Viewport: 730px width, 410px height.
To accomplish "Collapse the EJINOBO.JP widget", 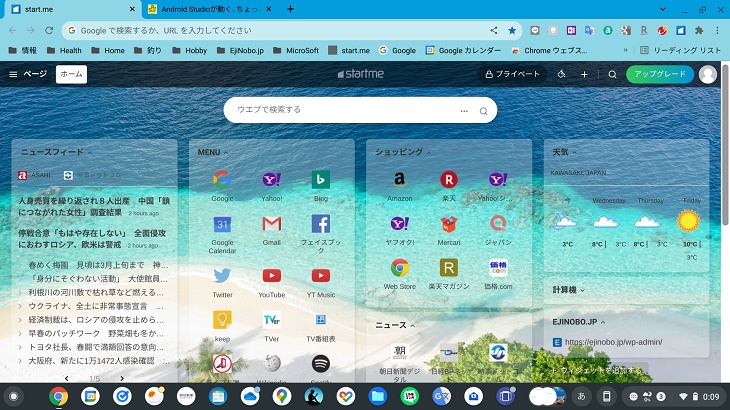I will pyautogui.click(x=603, y=322).
